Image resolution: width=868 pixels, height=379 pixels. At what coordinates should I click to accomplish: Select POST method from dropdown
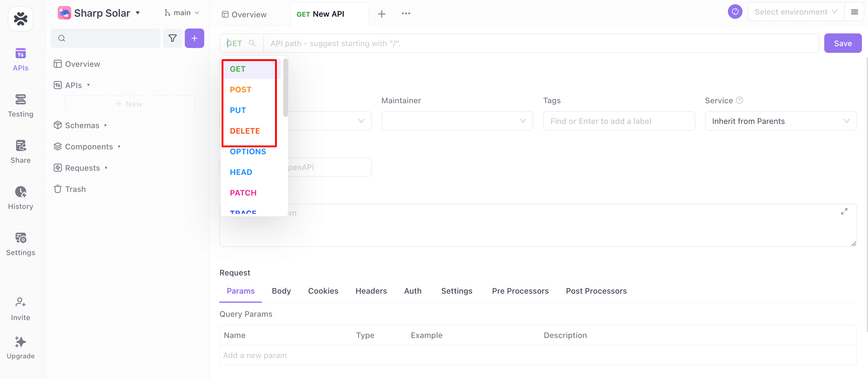click(241, 89)
